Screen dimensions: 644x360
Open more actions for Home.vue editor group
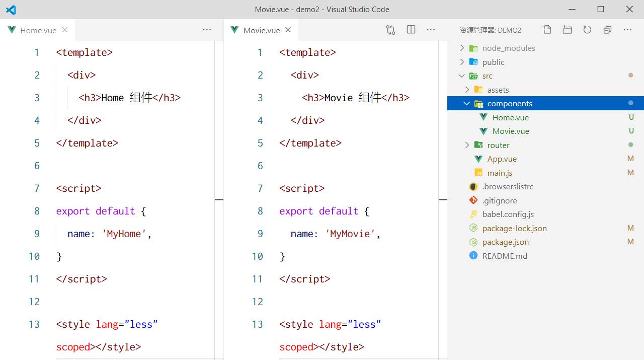pyautogui.click(x=207, y=30)
